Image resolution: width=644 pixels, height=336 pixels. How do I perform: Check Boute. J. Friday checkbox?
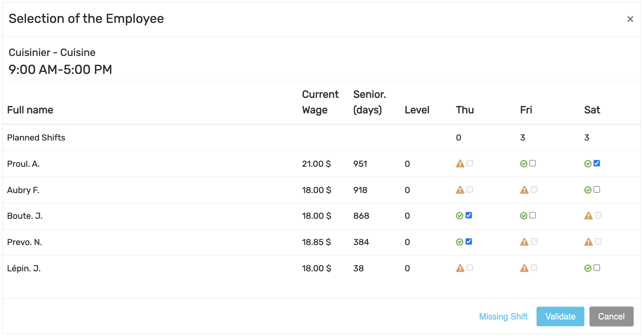533,215
